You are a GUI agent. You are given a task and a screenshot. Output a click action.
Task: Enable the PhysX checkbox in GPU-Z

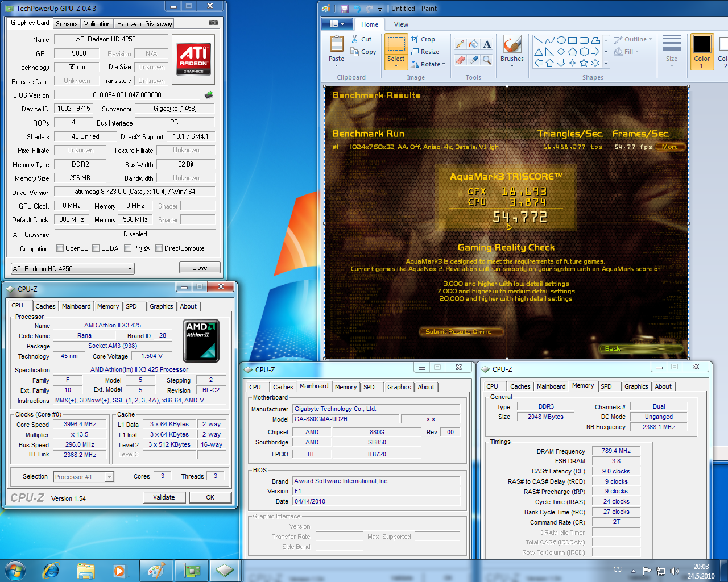click(x=127, y=248)
